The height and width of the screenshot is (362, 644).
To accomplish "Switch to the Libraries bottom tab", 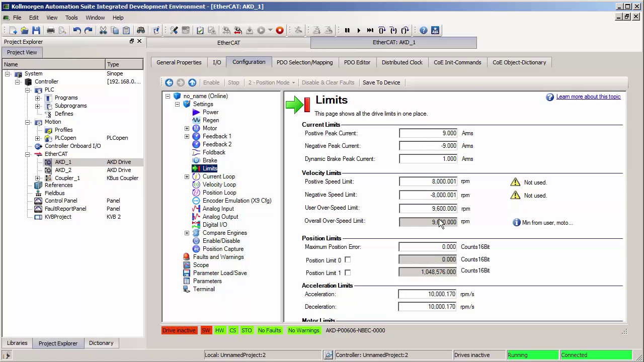I will pos(17,343).
